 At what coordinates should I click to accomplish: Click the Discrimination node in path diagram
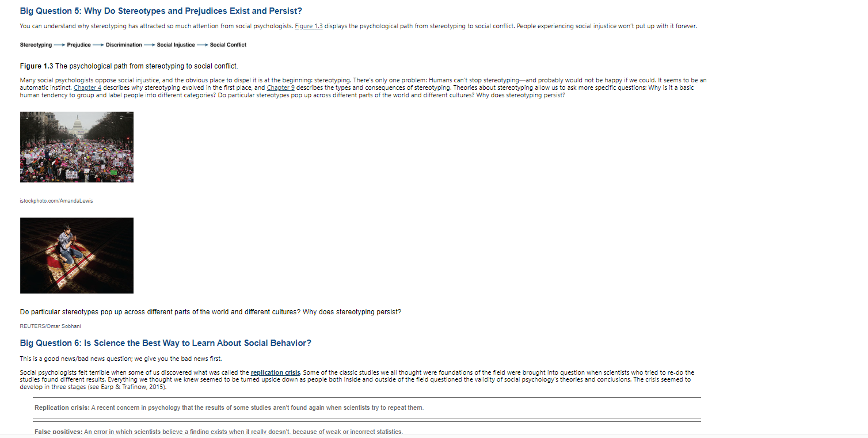click(x=124, y=45)
